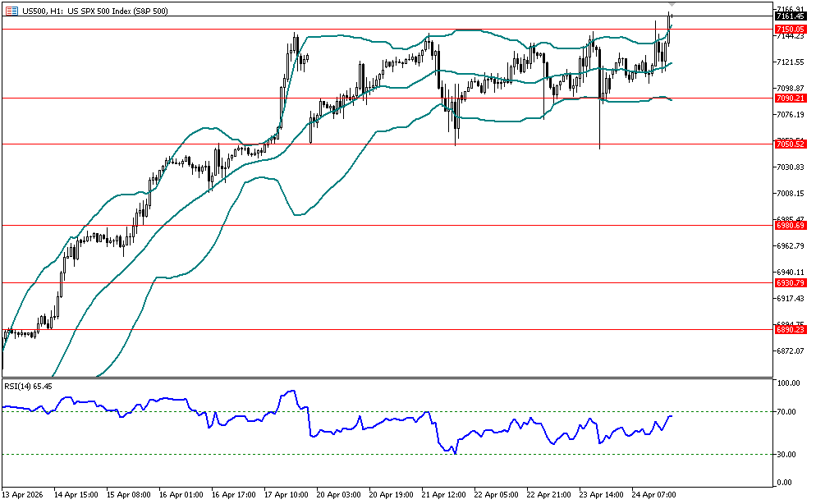Click the gray chart shift triangle marker
The width and height of the screenshot is (816, 504).
[x=672, y=5]
